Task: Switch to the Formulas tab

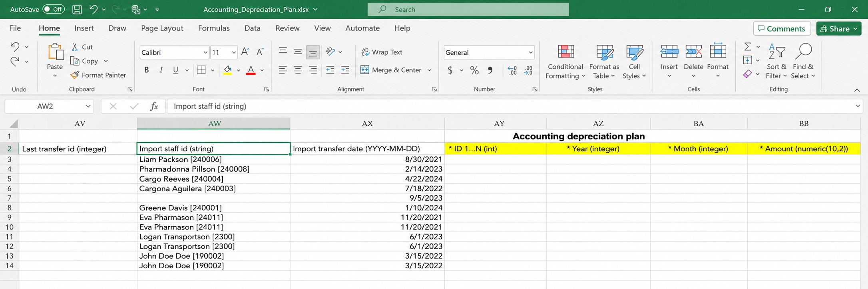Action: coord(214,28)
